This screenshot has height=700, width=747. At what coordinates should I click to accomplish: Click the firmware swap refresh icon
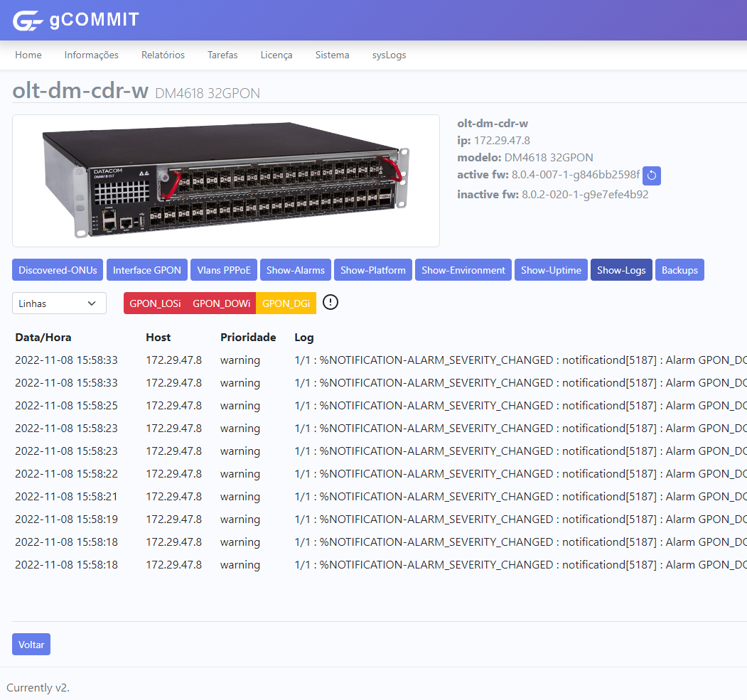pos(652,176)
